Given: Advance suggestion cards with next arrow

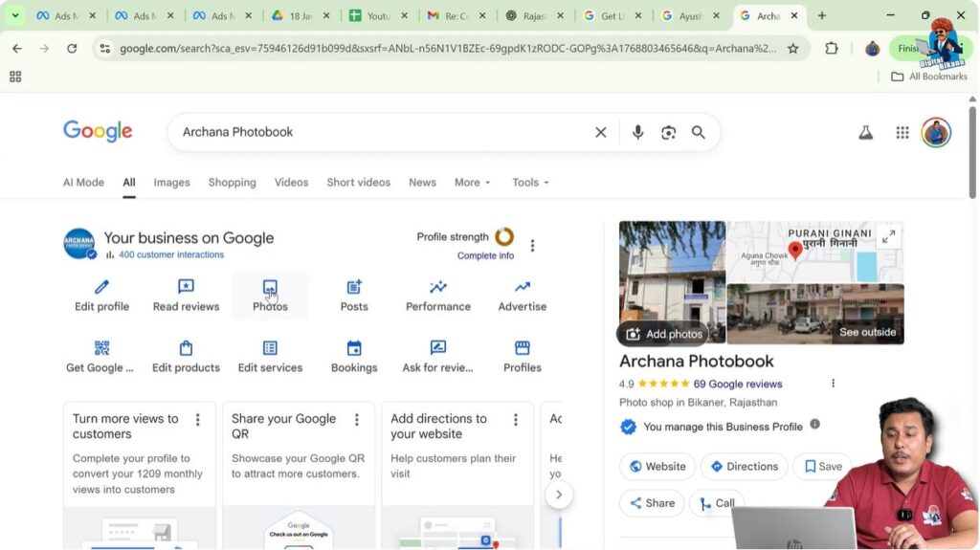Looking at the screenshot, I should click(x=559, y=495).
